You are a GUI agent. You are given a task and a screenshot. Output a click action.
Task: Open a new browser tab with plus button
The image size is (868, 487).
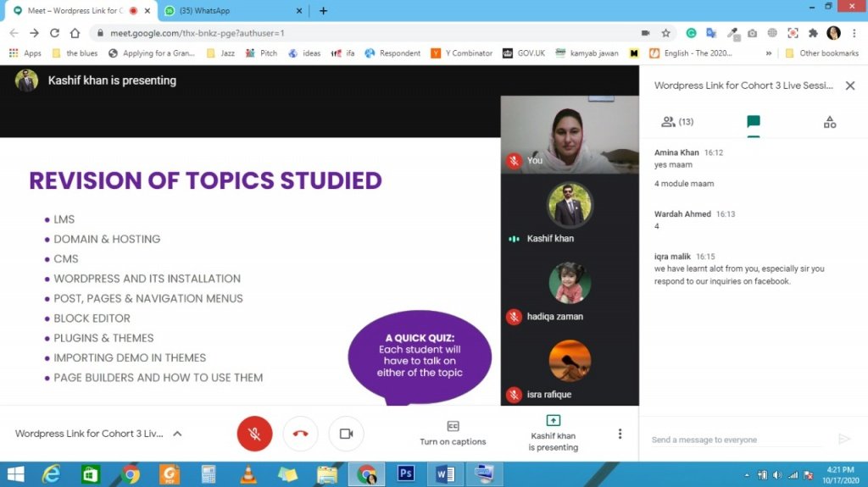(x=323, y=10)
